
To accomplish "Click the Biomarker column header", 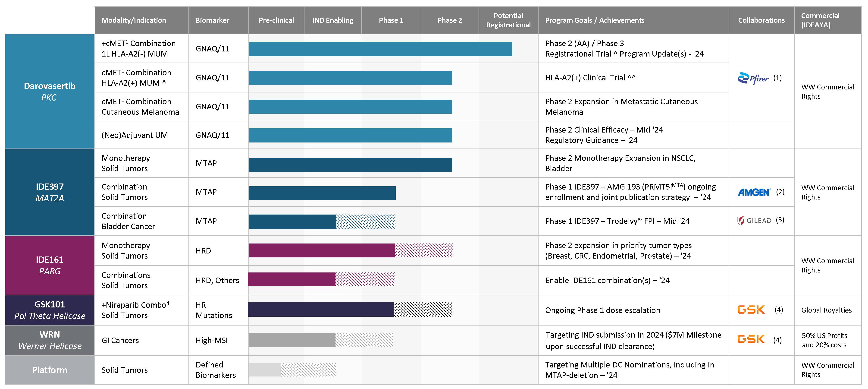I will click(212, 20).
